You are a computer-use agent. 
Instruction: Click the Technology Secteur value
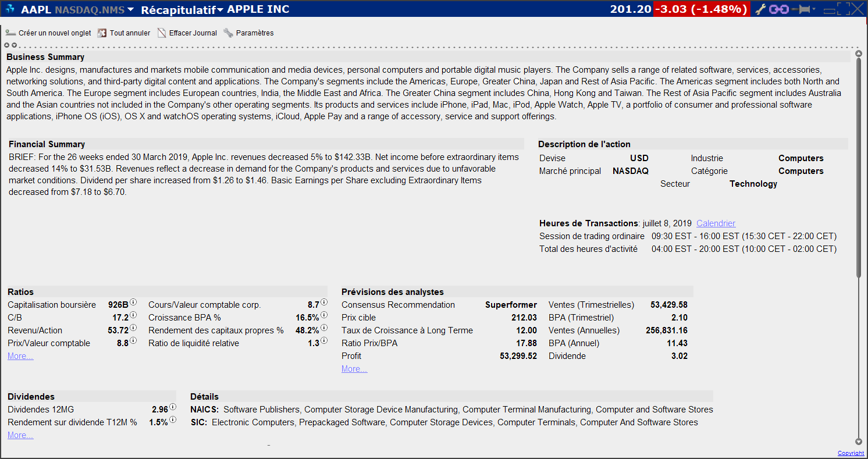753,184
